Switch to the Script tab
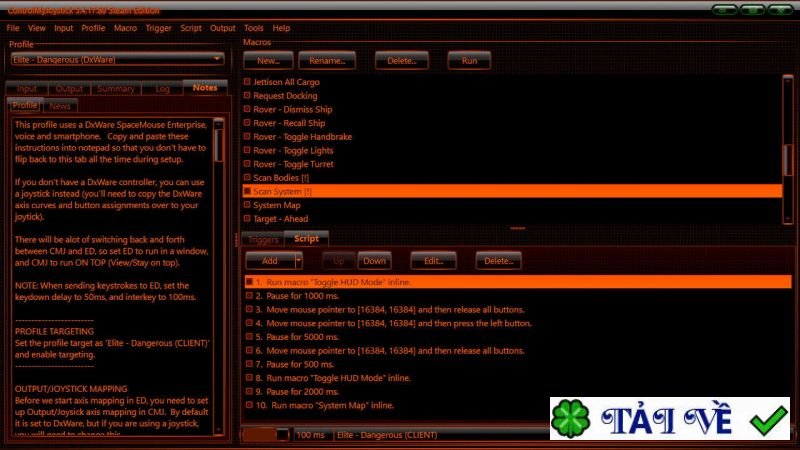The image size is (800, 450). point(307,238)
